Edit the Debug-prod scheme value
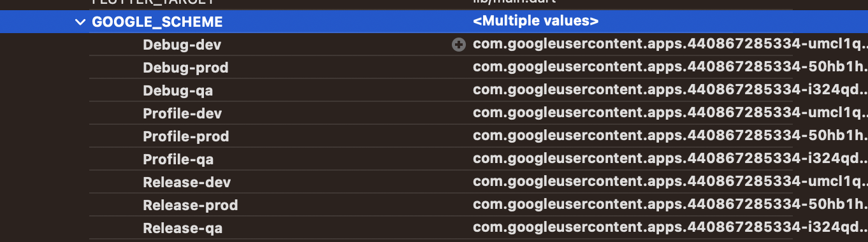Screen dimensions: 868x242 tap(670, 68)
